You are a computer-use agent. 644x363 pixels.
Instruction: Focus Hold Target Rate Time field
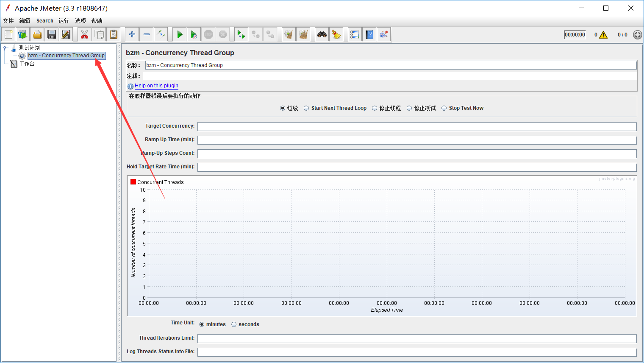[417, 167]
